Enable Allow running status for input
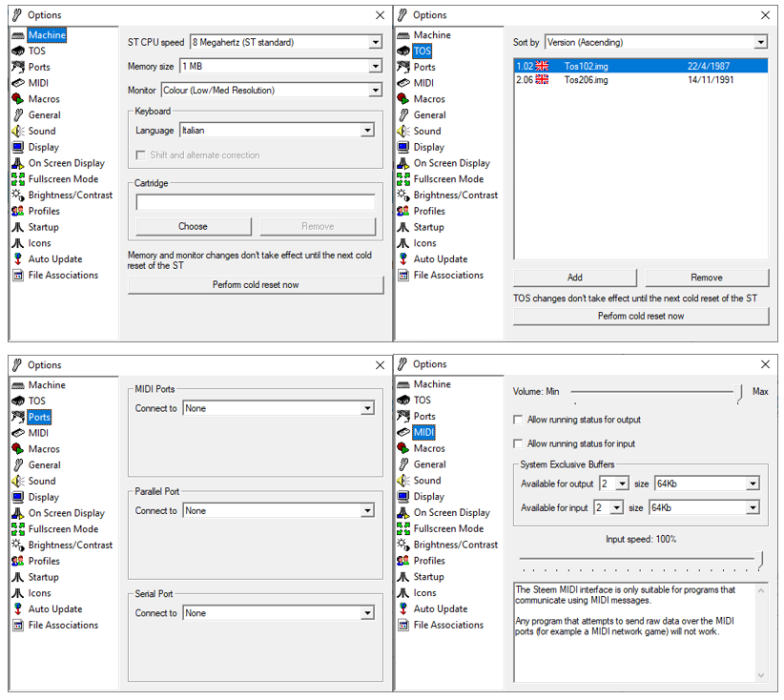 pos(518,443)
